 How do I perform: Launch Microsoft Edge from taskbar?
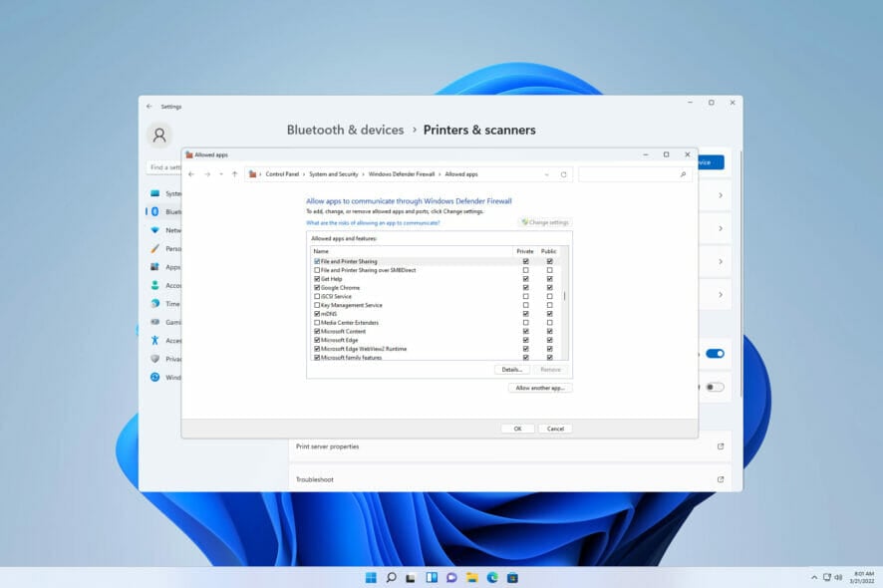492,578
